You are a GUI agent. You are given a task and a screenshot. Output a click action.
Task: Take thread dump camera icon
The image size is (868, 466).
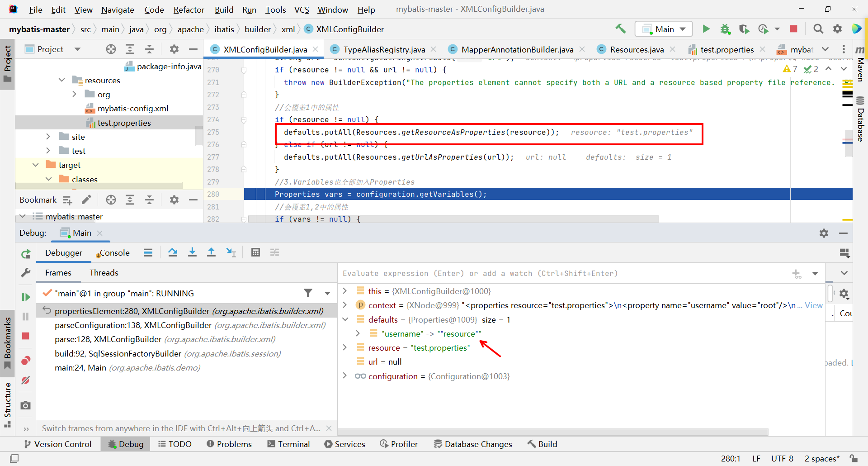26,405
